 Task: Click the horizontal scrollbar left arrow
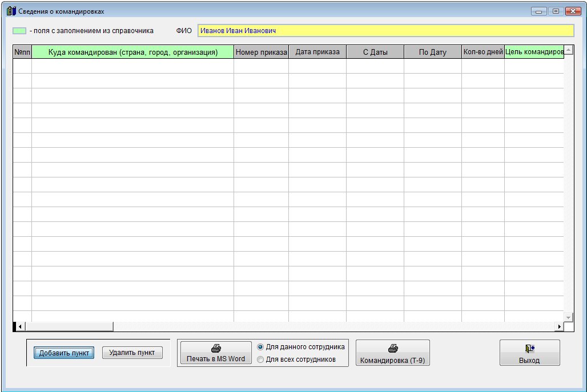(20, 326)
